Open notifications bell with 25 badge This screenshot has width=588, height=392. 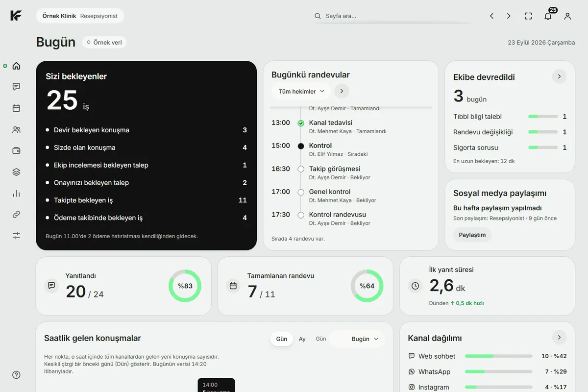click(548, 15)
